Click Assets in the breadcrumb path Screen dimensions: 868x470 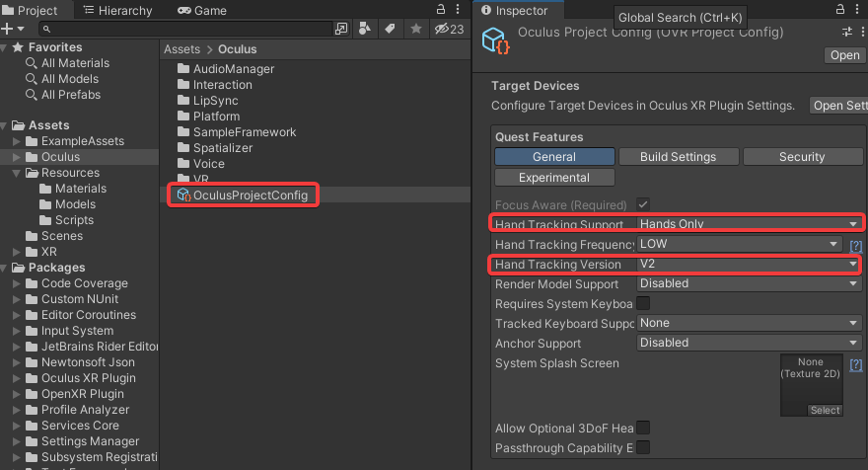181,49
